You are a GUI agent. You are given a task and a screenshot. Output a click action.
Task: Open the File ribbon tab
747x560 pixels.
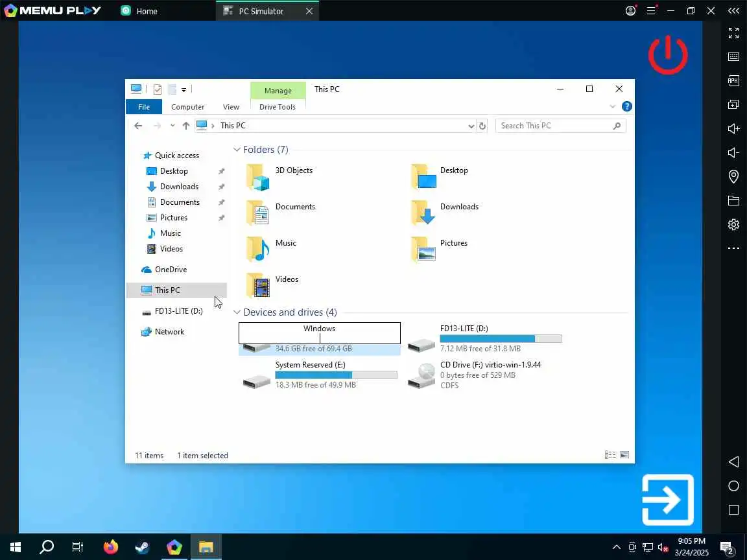[144, 107]
